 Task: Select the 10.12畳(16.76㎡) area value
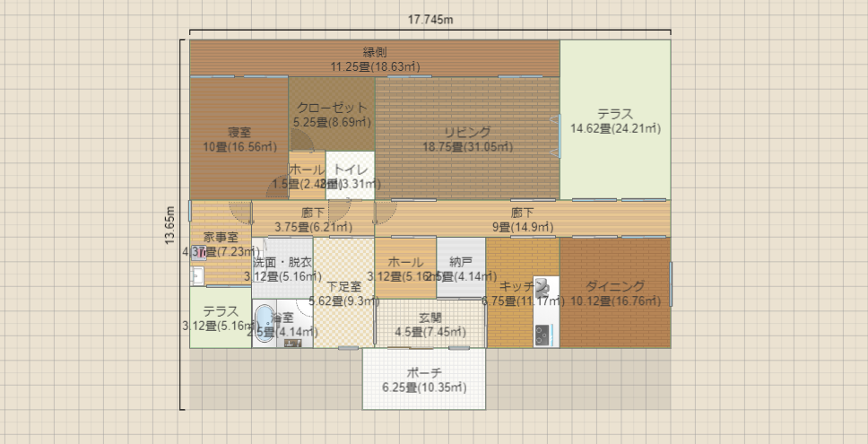pos(615,301)
